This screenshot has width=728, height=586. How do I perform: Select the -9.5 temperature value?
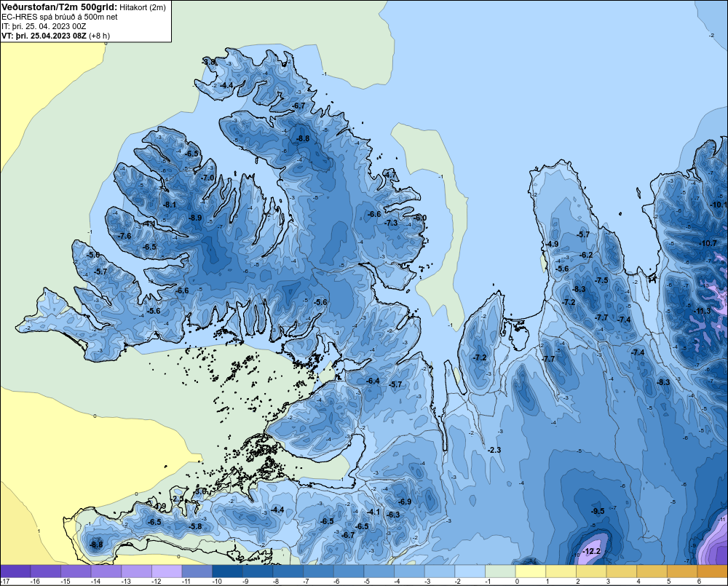click(x=597, y=511)
